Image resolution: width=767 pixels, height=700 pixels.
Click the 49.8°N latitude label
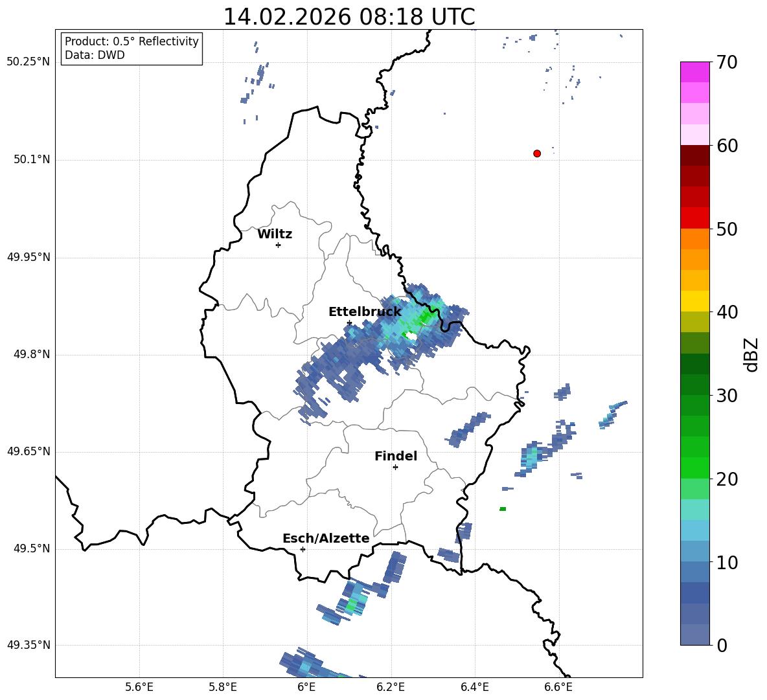(x=32, y=354)
